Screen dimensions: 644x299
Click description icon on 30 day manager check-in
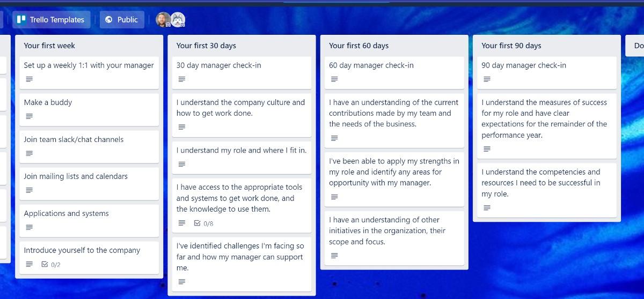coord(182,79)
